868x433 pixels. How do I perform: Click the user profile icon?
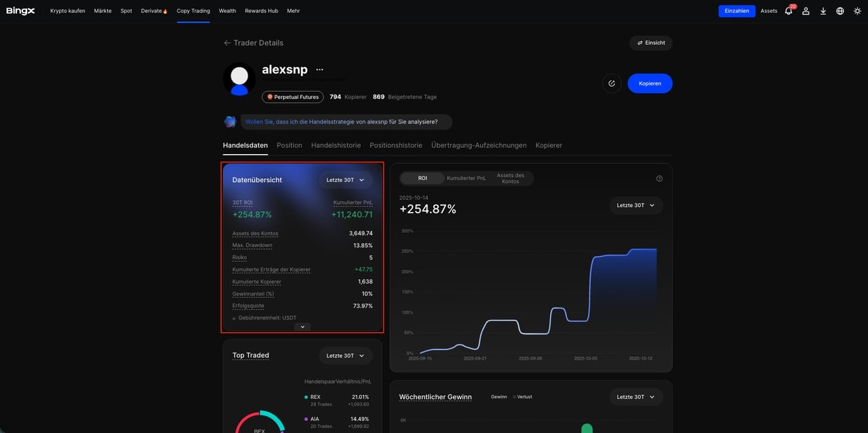click(x=806, y=11)
